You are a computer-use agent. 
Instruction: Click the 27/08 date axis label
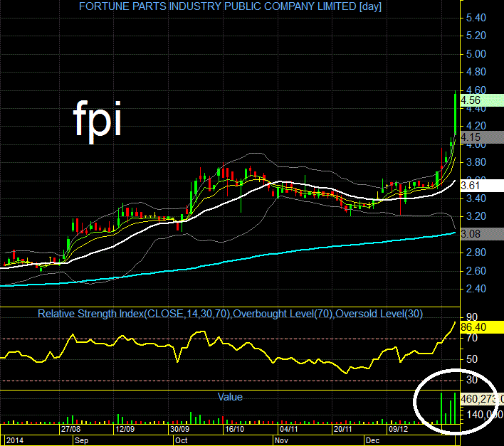coord(70,429)
